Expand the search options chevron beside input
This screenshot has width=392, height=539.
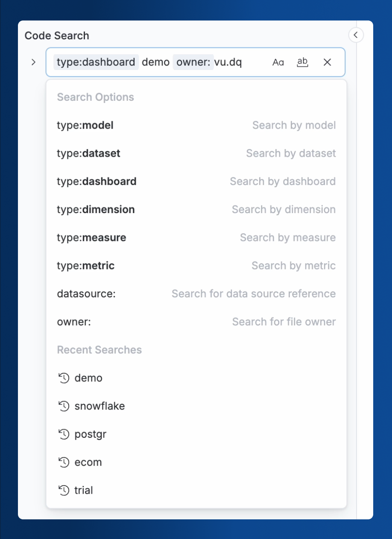[33, 62]
